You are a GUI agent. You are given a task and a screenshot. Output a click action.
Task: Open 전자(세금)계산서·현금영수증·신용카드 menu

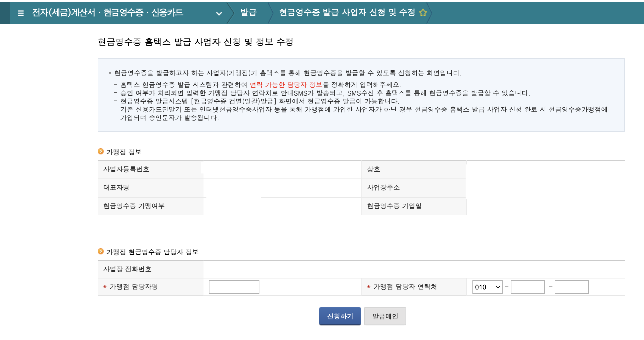[108, 13]
